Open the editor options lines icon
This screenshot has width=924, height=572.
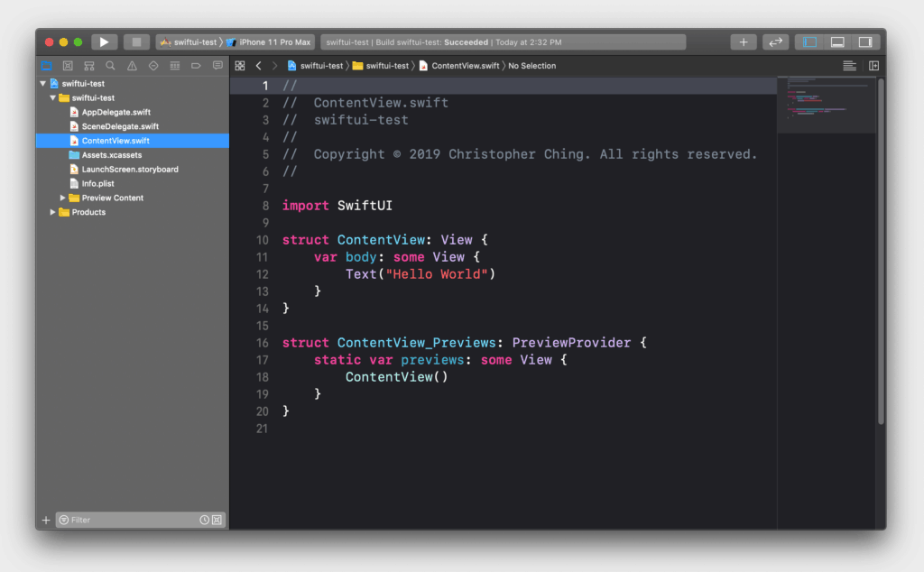[x=849, y=65]
